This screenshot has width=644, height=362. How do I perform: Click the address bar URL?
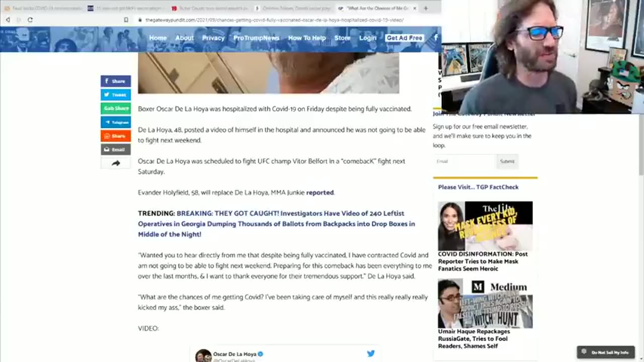pyautogui.click(x=274, y=20)
